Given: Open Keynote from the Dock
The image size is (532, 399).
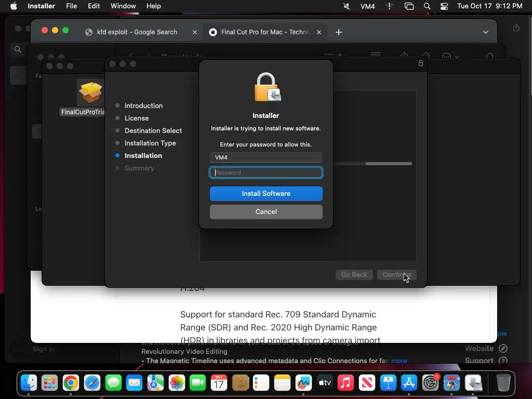Looking at the screenshot, I should click(x=388, y=383).
